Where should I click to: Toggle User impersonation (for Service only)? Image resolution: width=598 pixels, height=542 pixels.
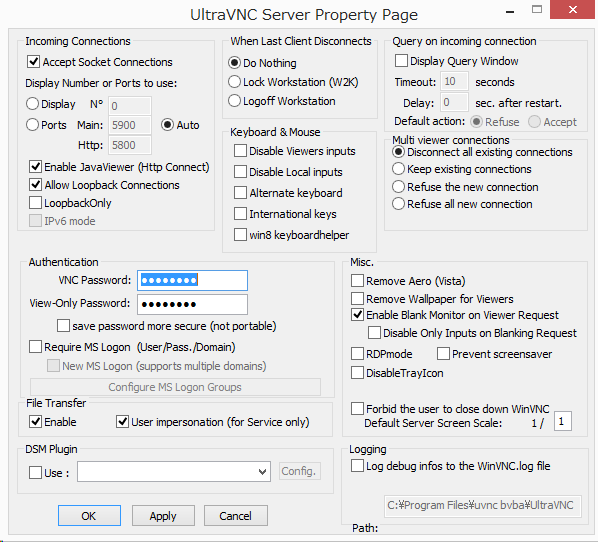(x=122, y=421)
